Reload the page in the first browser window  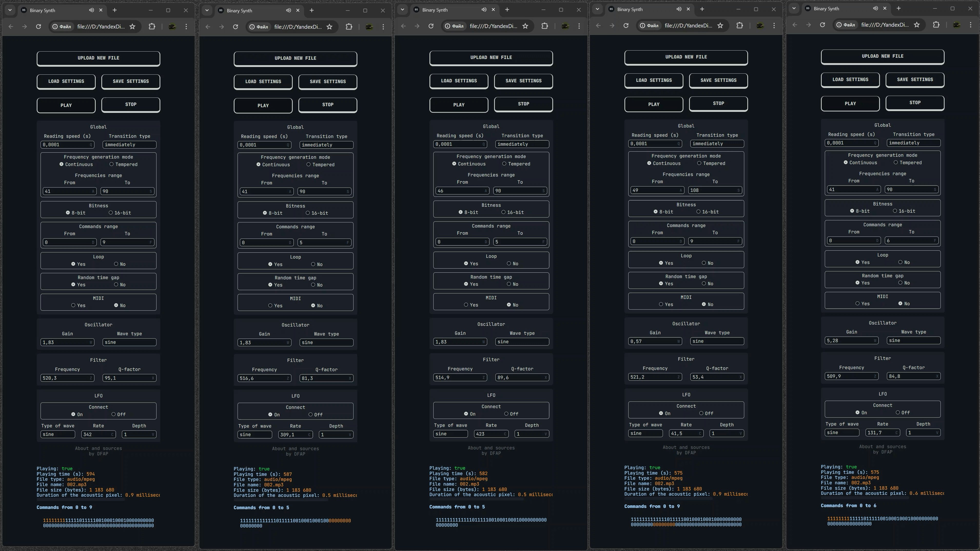(38, 26)
